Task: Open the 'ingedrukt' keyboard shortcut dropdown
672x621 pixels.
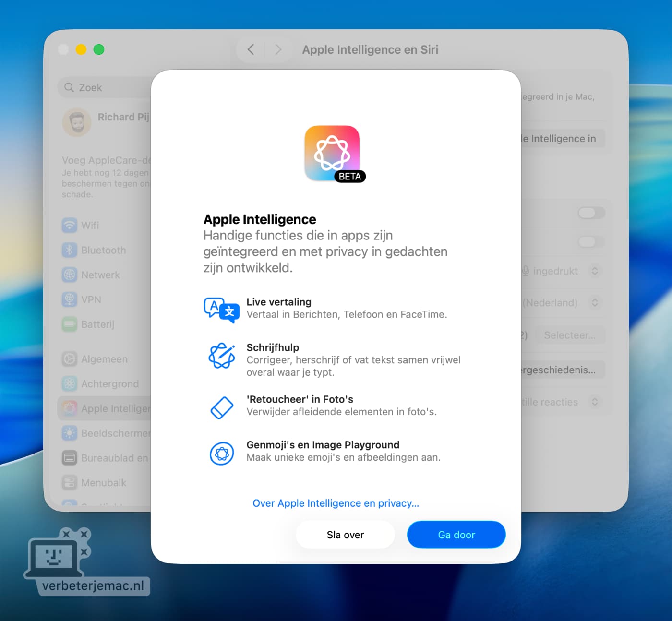Action: (x=595, y=271)
